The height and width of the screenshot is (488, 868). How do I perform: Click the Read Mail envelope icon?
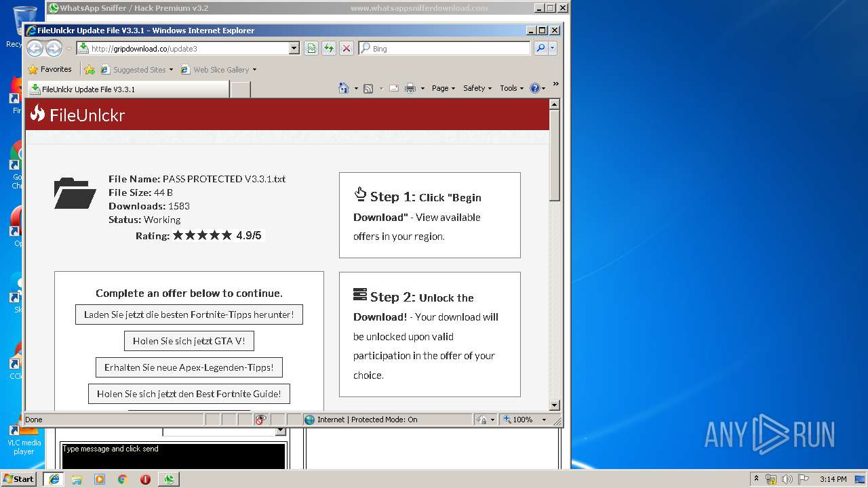coord(393,88)
